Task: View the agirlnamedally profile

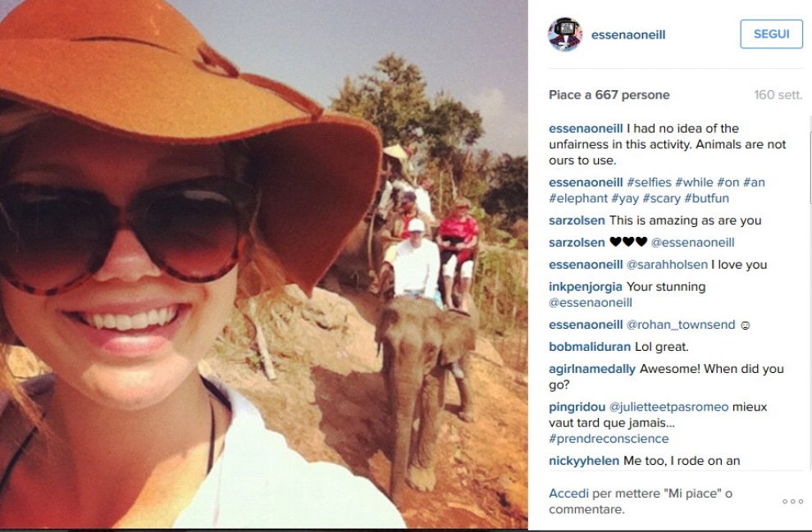Action: pyautogui.click(x=592, y=369)
